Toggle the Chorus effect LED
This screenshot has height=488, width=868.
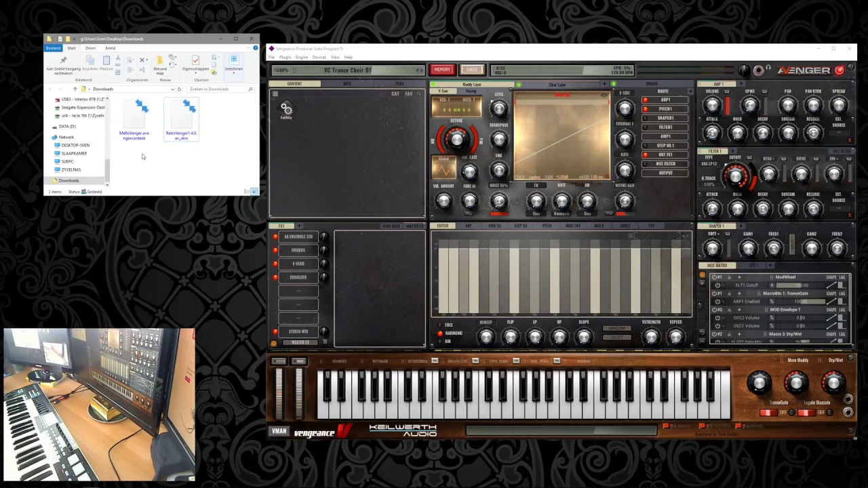(x=275, y=250)
